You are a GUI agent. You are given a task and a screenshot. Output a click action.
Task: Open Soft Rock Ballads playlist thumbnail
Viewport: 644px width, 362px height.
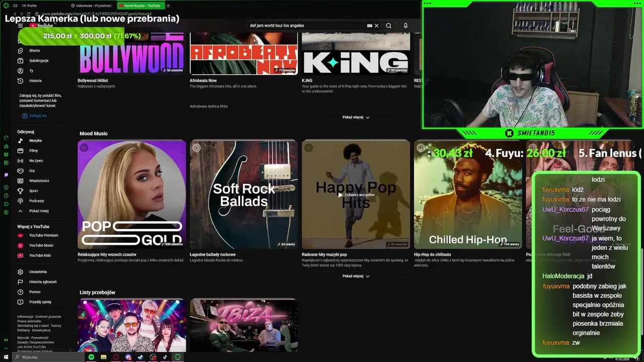(244, 195)
